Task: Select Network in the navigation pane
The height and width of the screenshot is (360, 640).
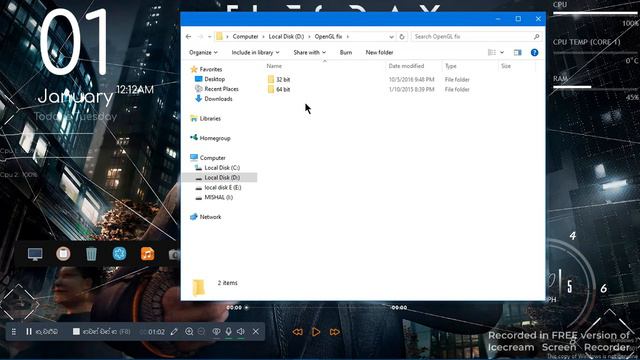Action: click(210, 217)
